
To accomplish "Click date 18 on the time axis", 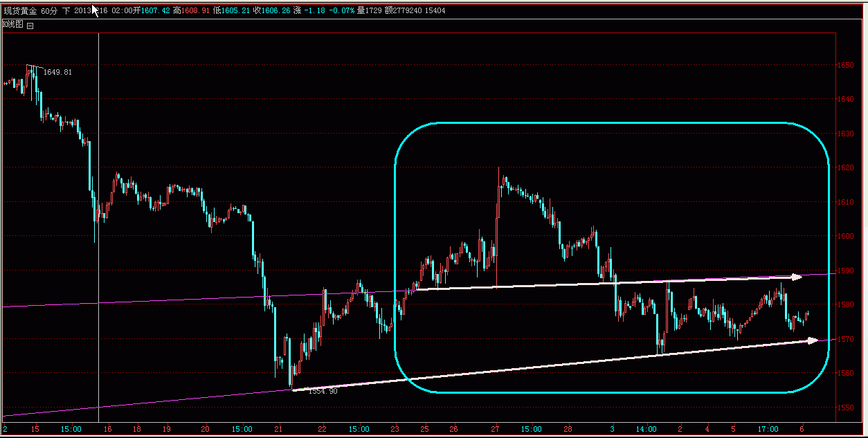I will click(137, 429).
